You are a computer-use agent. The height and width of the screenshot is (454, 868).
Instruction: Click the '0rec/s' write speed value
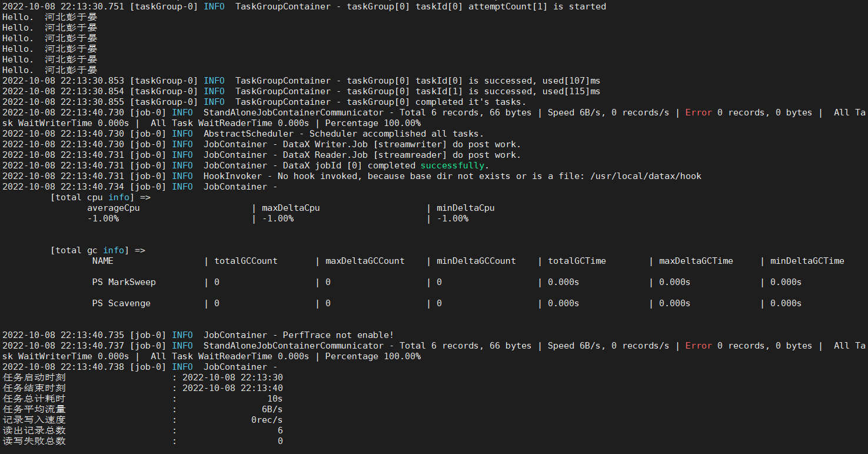(x=267, y=420)
